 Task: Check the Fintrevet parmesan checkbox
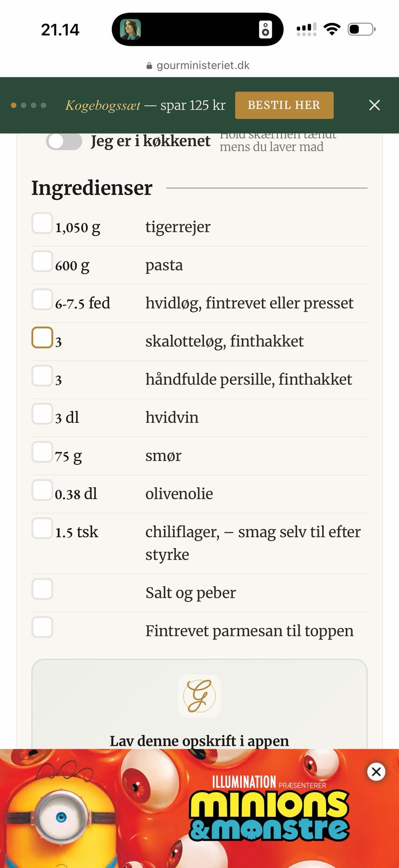[x=42, y=627]
